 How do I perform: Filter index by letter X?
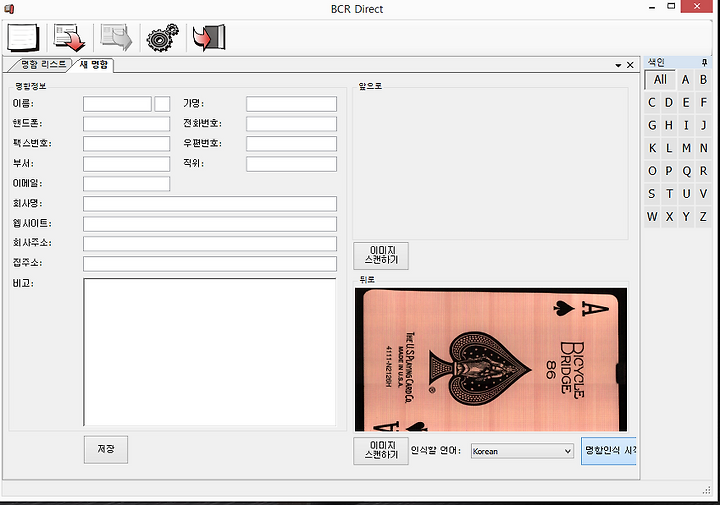pyautogui.click(x=669, y=217)
